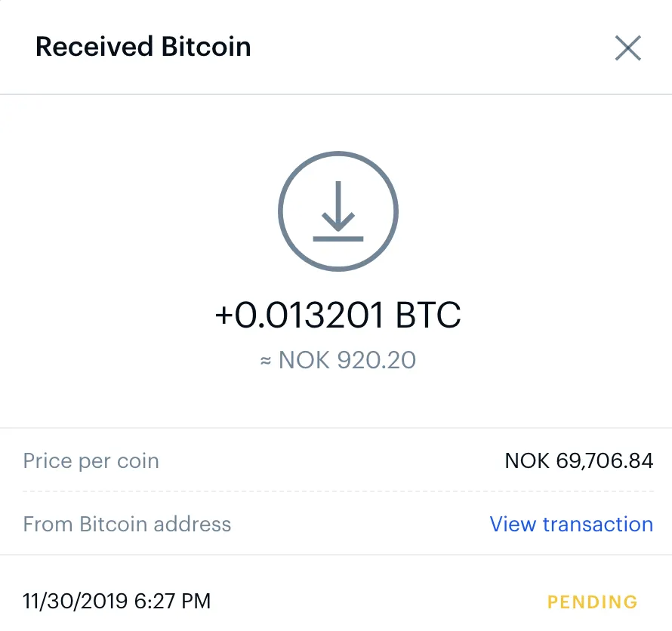
Task: Close the Received Bitcoin dialog
Action: point(627,48)
